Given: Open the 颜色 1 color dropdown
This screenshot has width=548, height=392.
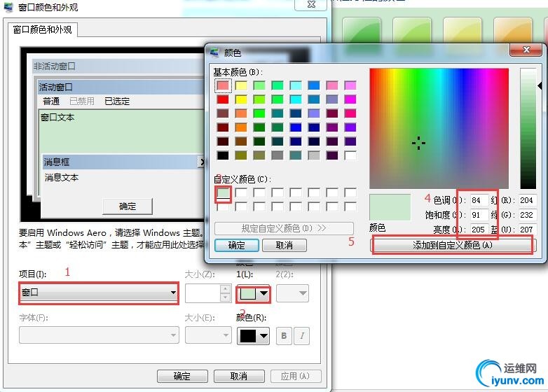Looking at the screenshot, I should [x=254, y=294].
